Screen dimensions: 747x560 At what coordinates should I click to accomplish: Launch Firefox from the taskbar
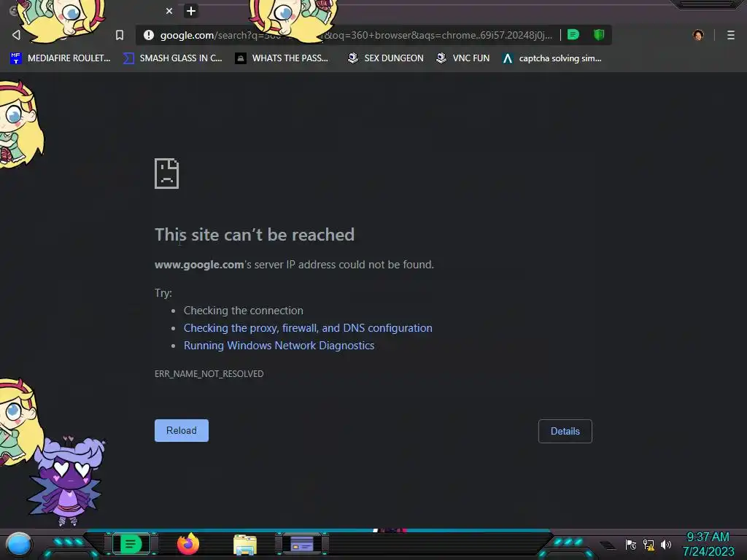click(x=188, y=544)
